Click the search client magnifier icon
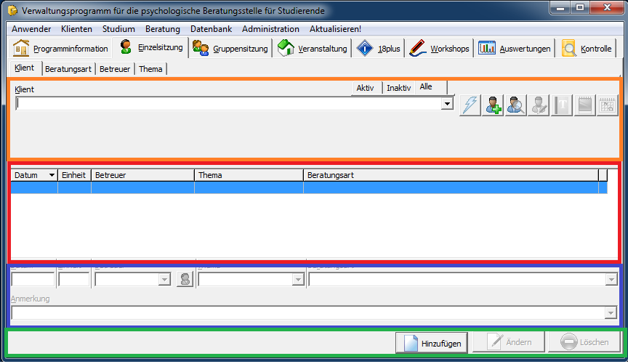This screenshot has height=364, width=628. 516,105
